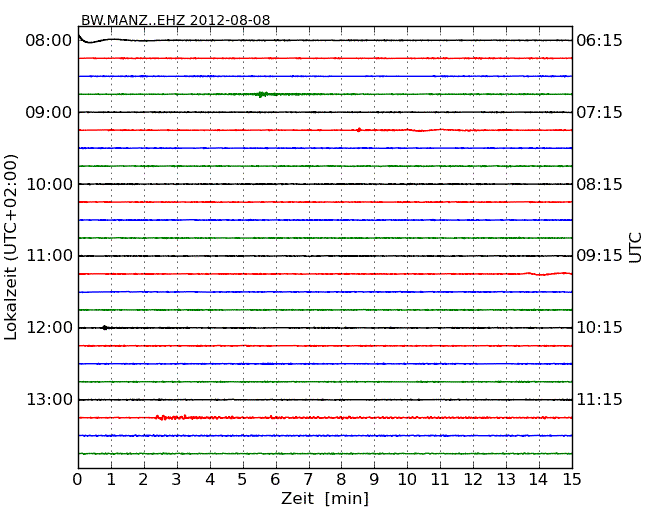This screenshot has width=650, height=520.
Task: Click the 11:15 UTC label
Action: tap(599, 400)
